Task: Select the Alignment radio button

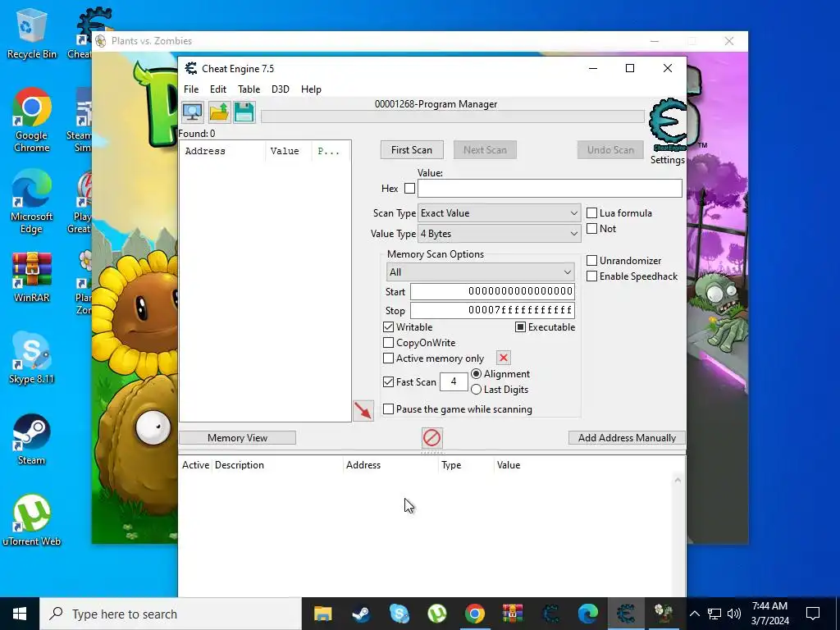Action: (x=477, y=374)
